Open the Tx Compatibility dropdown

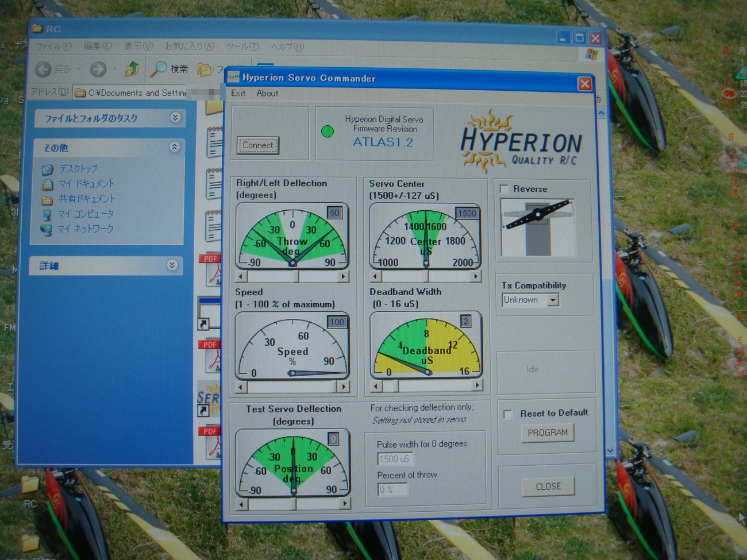[x=553, y=300]
